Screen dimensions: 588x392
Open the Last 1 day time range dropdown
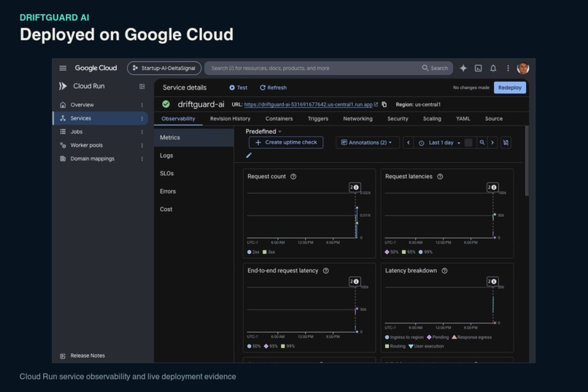tap(441, 142)
